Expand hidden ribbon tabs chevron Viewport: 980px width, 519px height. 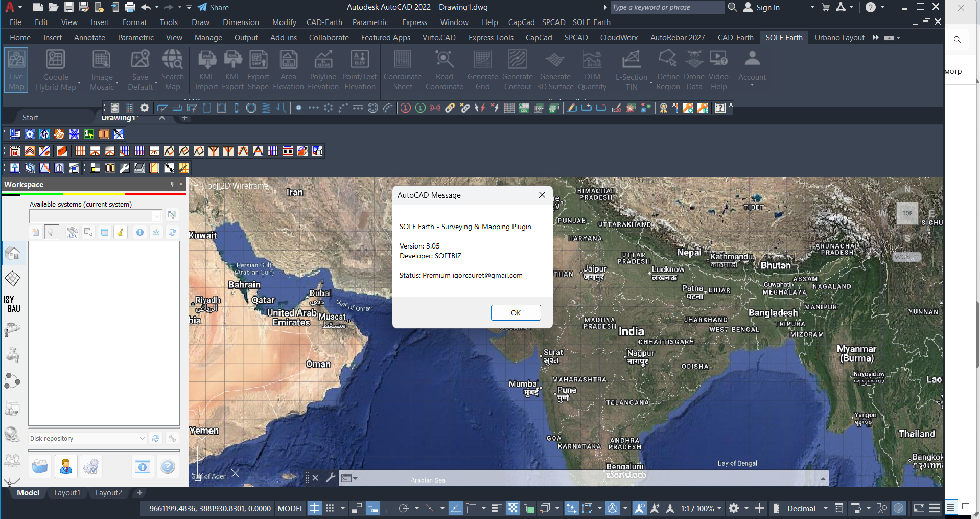(x=876, y=37)
